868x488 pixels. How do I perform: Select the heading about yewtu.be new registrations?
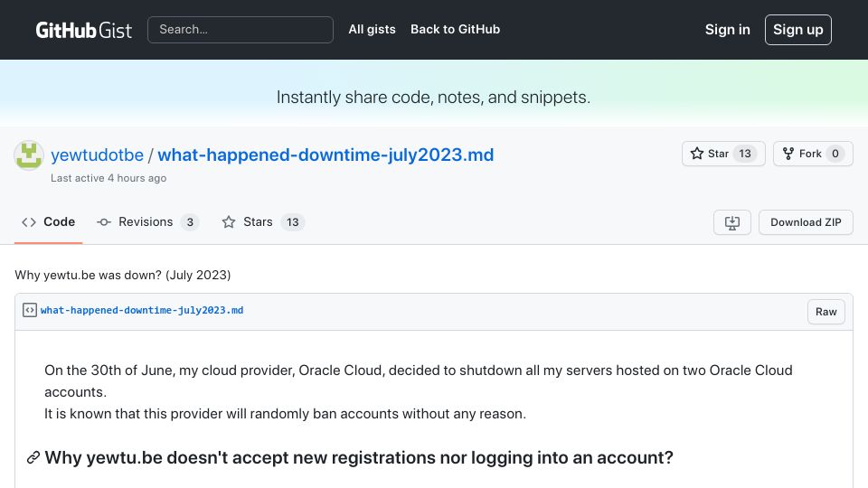[x=359, y=457]
